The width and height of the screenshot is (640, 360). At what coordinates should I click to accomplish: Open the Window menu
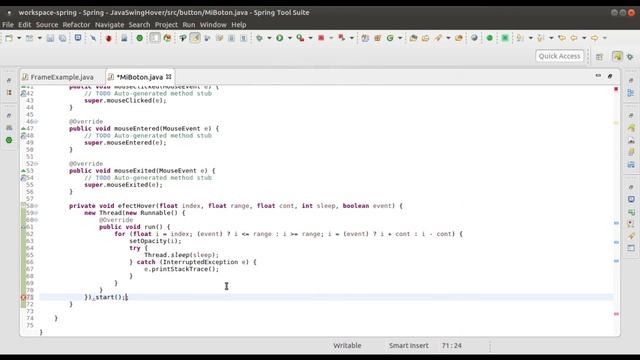pyautogui.click(x=213, y=24)
